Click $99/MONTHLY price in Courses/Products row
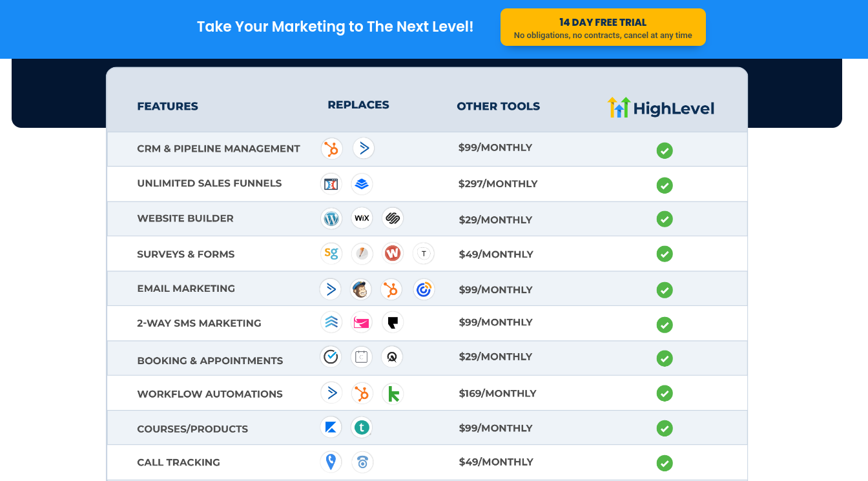868x481 pixels. 495,428
